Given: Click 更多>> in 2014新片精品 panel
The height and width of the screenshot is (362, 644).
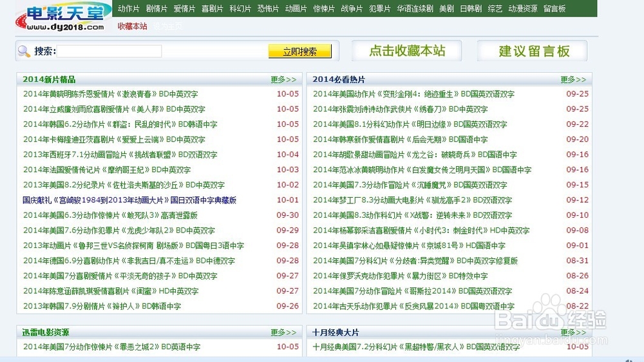Looking at the screenshot, I should click(x=283, y=79).
